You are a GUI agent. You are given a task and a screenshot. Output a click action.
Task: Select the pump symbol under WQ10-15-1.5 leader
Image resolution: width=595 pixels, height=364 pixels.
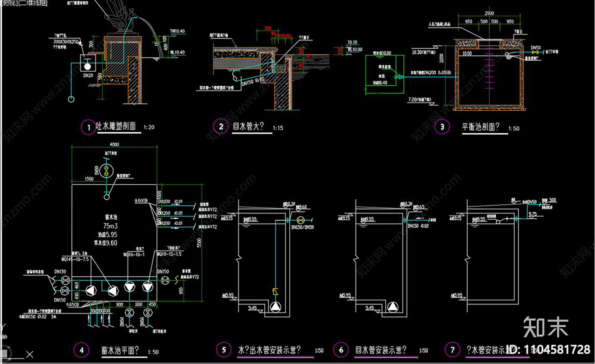pos(148,287)
